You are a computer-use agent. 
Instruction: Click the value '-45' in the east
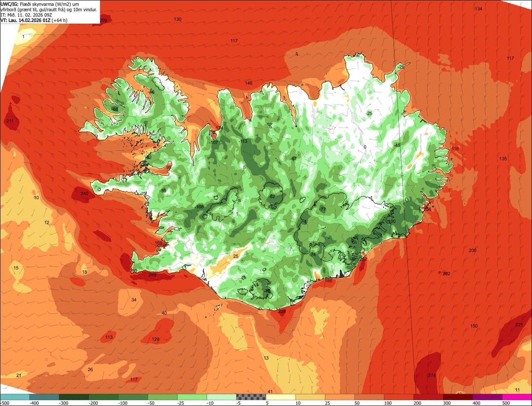coord(397,145)
